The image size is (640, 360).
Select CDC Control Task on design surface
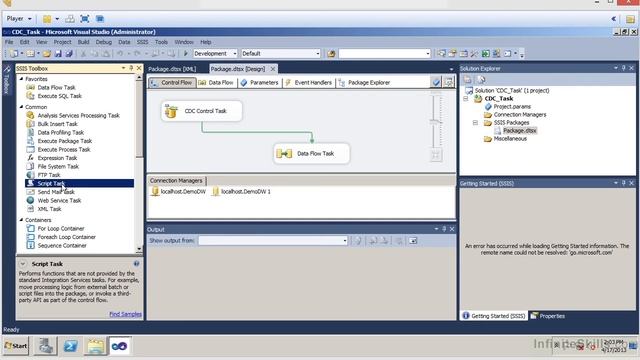(x=202, y=111)
